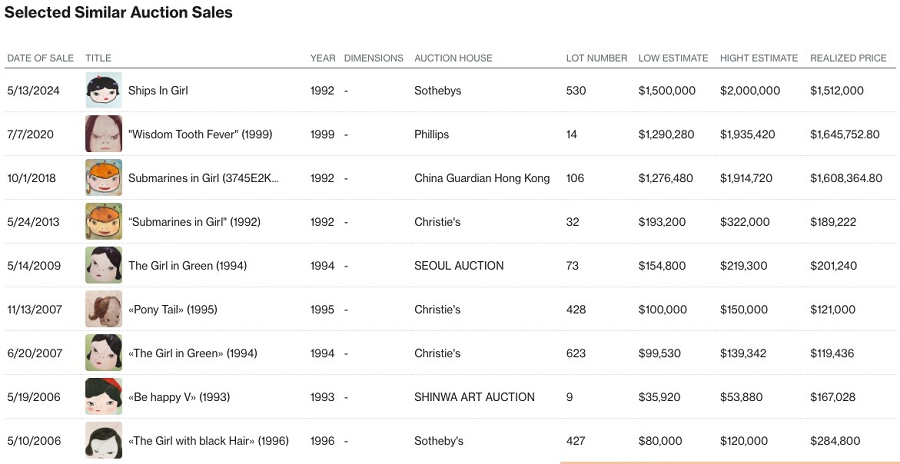Viewport: 900px width, 464px height.
Task: Click the Ships In Girl artwork thumbnail
Action: (x=103, y=90)
